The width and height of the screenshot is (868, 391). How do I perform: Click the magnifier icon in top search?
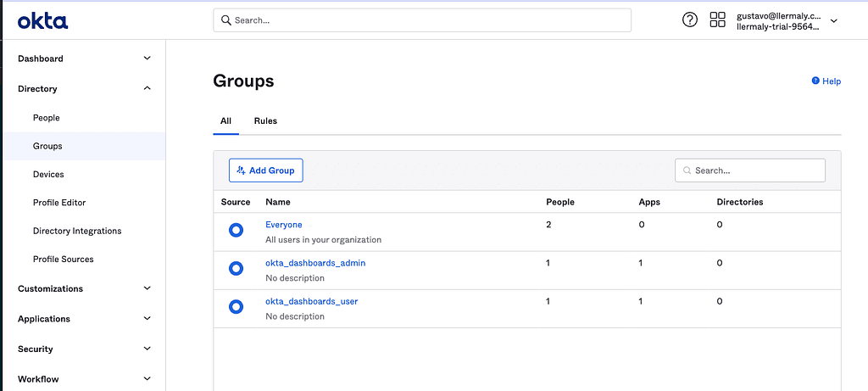coord(225,20)
